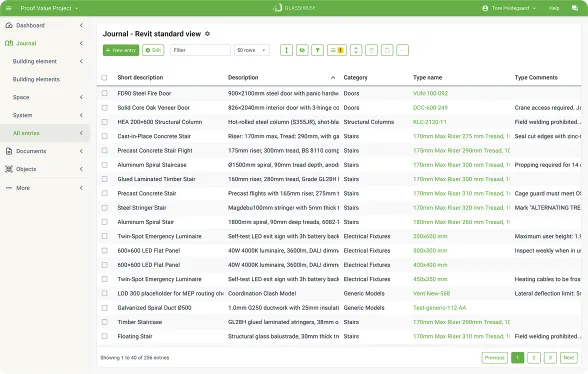The height and width of the screenshot is (374, 588).
Task: Go to page 3
Action: [x=550, y=357]
